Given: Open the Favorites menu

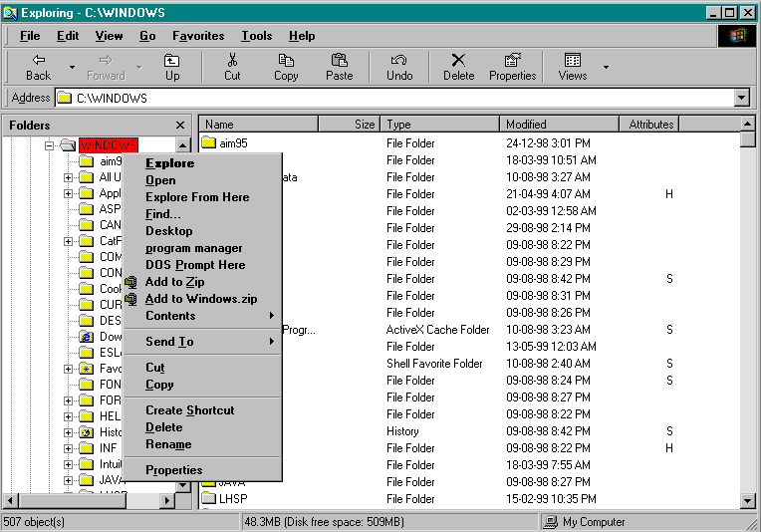Looking at the screenshot, I should (x=198, y=36).
